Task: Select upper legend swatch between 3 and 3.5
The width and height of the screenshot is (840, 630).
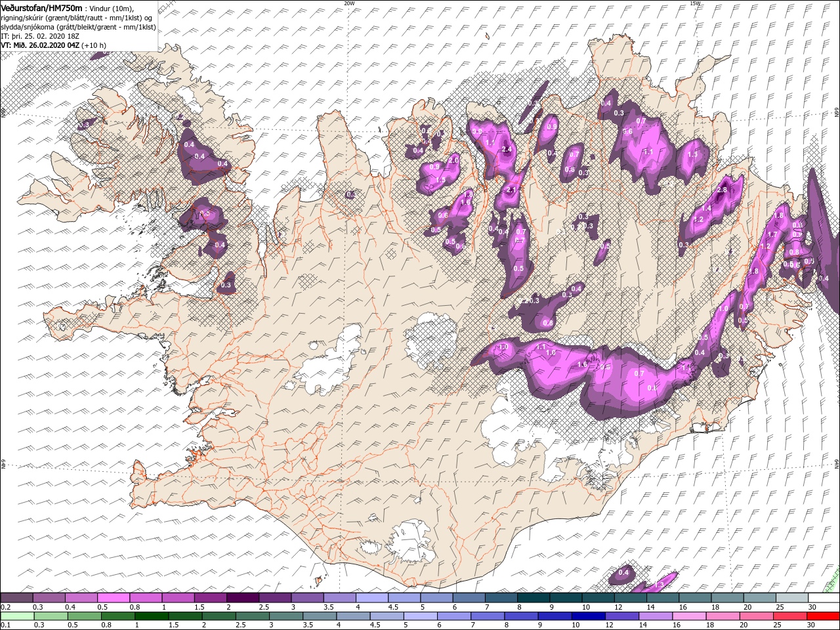Action: pyautogui.click(x=308, y=597)
